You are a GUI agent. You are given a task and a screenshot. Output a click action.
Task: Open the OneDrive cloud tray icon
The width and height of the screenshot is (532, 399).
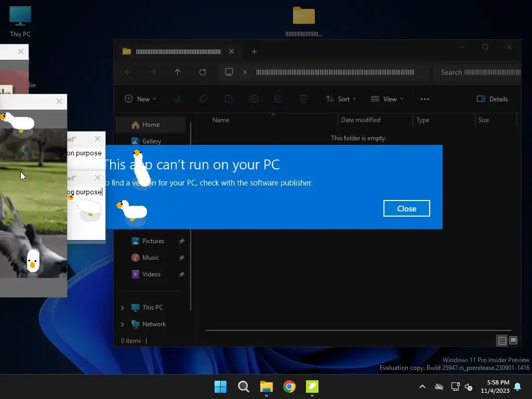pyautogui.click(x=439, y=387)
